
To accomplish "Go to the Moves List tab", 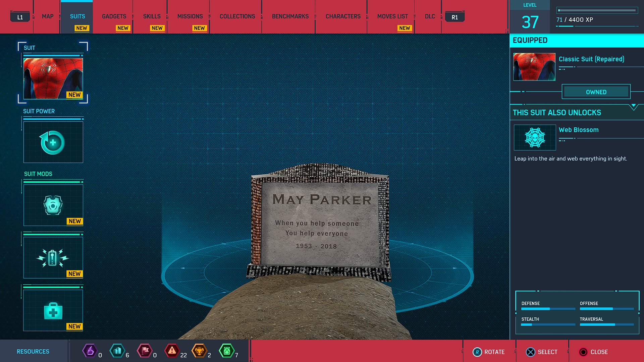I will pos(392,16).
